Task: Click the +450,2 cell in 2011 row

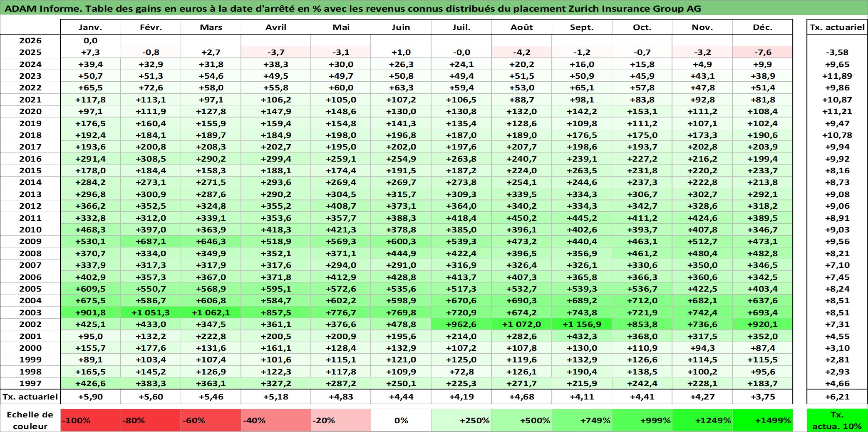Action: [x=522, y=218]
